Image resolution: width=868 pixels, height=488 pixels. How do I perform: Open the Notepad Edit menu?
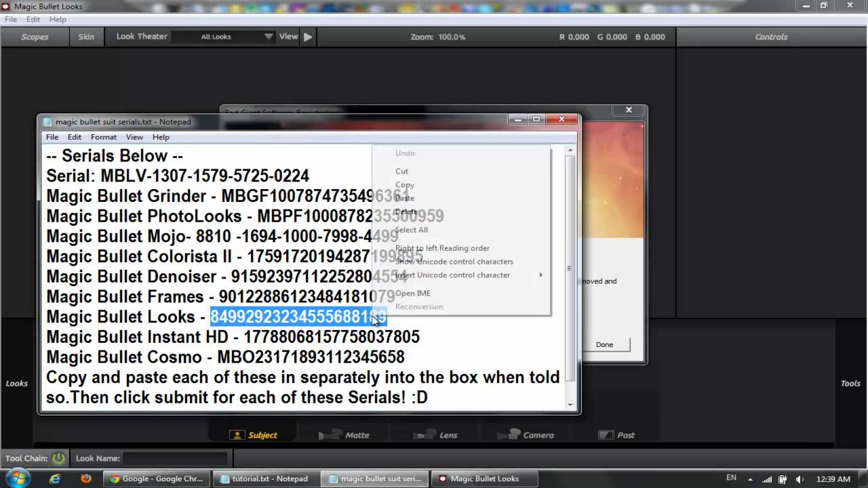[x=75, y=137]
